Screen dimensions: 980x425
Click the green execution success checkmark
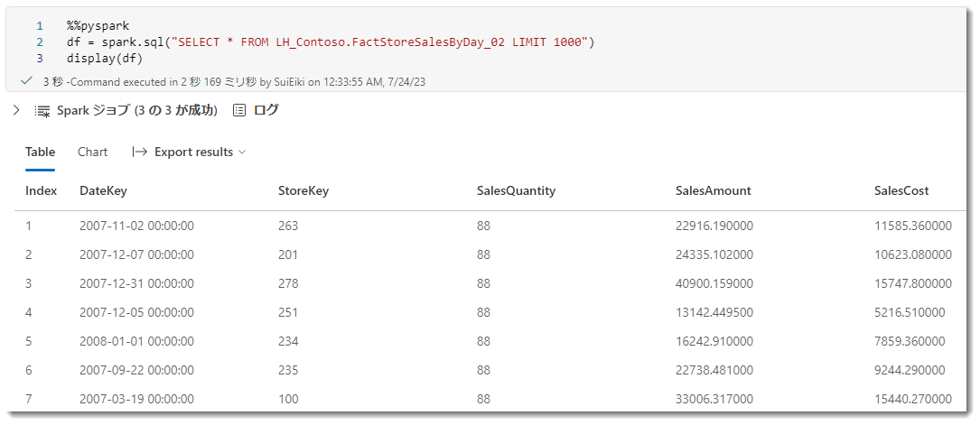(x=26, y=81)
